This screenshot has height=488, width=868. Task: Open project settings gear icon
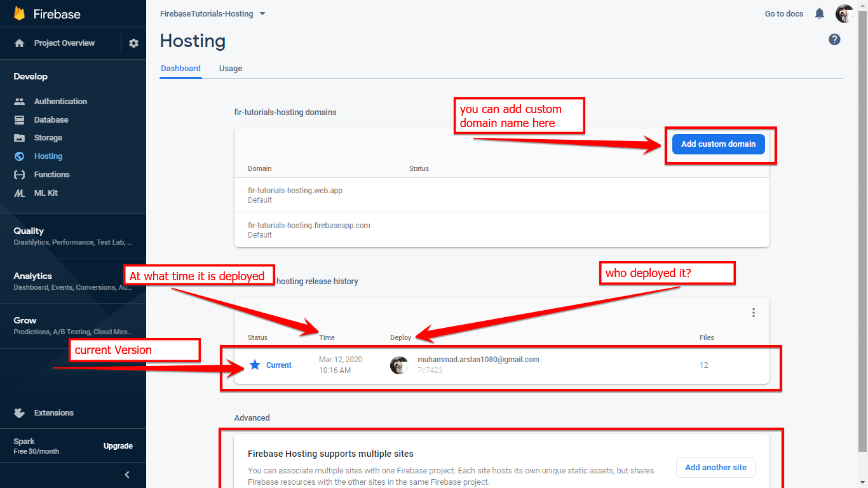(133, 43)
